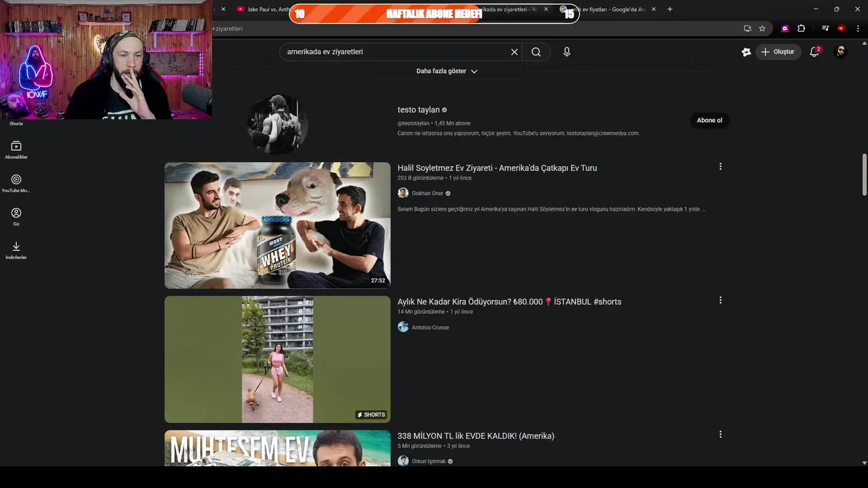Open the Oluştur create menu
The width and height of the screenshot is (868, 488).
click(x=778, y=52)
